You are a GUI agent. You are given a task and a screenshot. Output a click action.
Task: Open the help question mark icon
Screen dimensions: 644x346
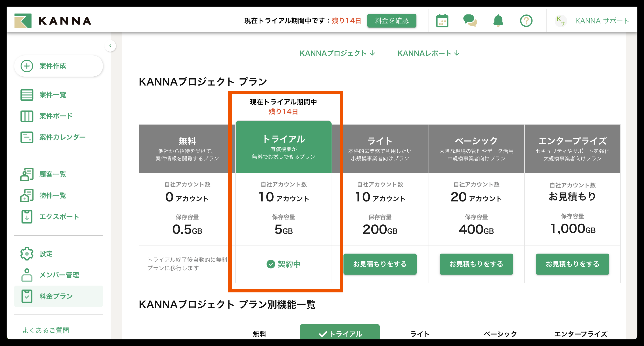(526, 21)
